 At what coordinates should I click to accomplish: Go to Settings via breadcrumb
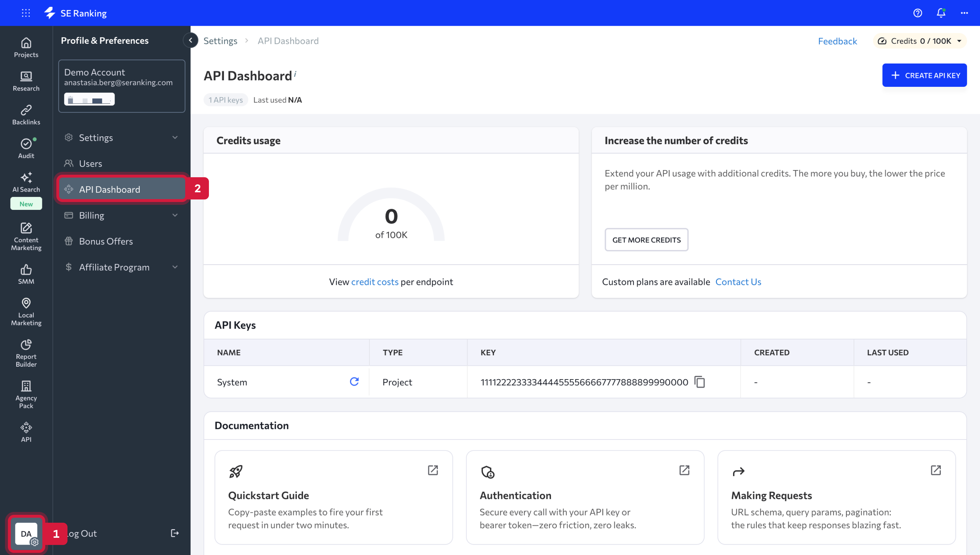[x=220, y=41]
